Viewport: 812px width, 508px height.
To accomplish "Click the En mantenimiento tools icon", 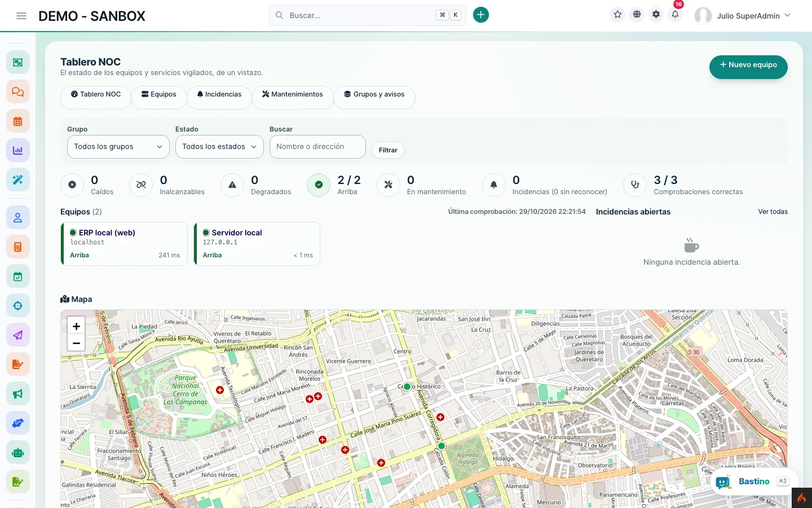I will (388, 185).
